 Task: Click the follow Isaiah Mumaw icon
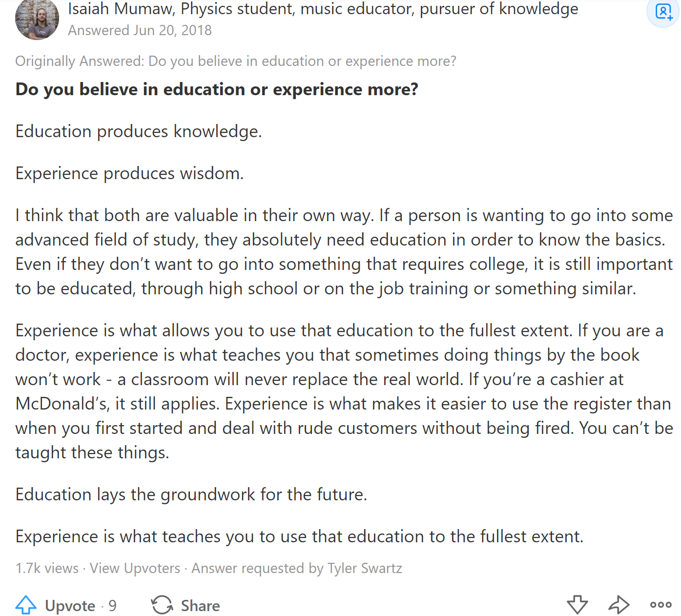point(663,12)
